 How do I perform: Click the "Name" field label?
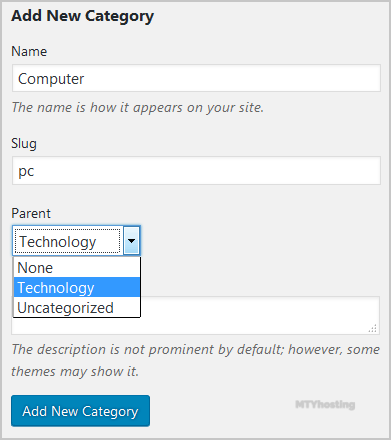[x=29, y=52]
